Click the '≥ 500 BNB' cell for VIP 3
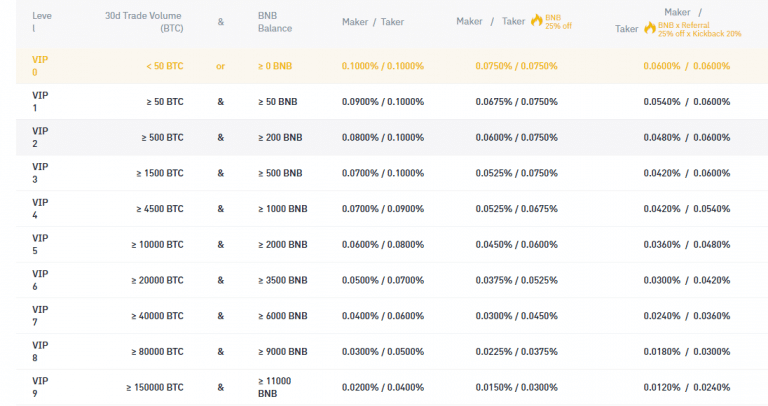 (x=280, y=173)
